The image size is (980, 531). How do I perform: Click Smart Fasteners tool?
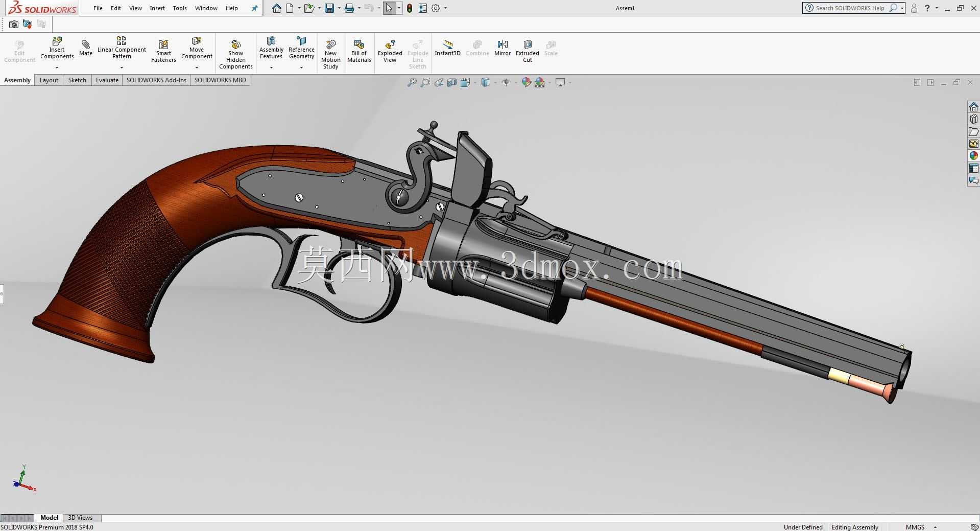163,51
